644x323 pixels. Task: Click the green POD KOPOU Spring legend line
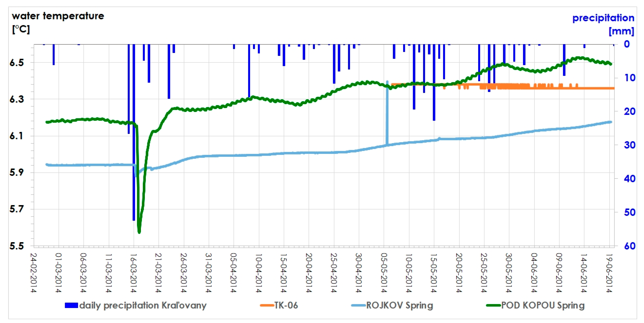493,305
